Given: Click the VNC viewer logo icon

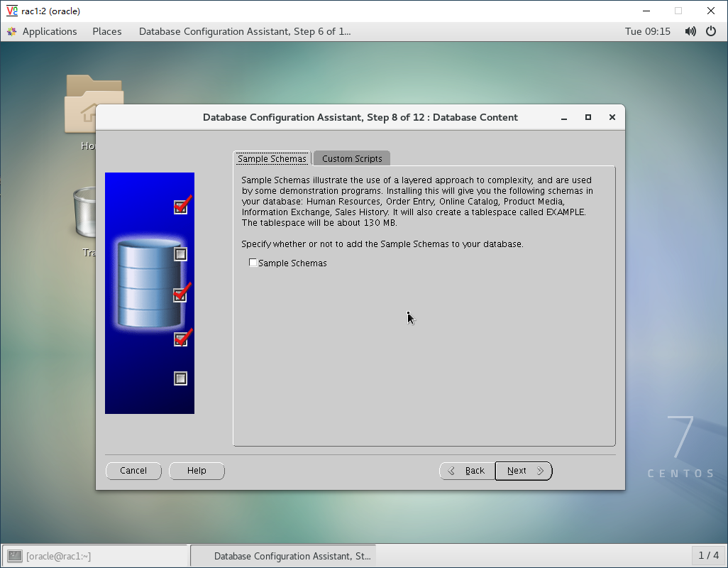Looking at the screenshot, I should click(x=11, y=11).
